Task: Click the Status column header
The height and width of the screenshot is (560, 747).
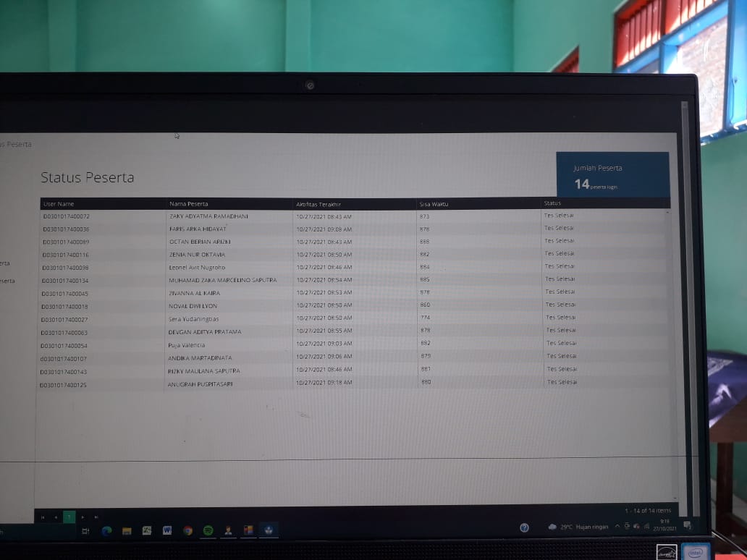Action: 552,203
